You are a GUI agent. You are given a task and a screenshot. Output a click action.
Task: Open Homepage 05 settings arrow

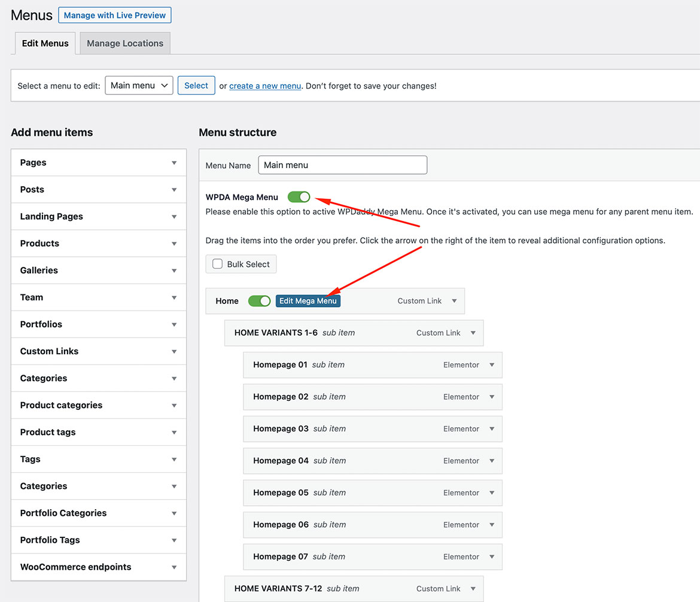[492, 492]
